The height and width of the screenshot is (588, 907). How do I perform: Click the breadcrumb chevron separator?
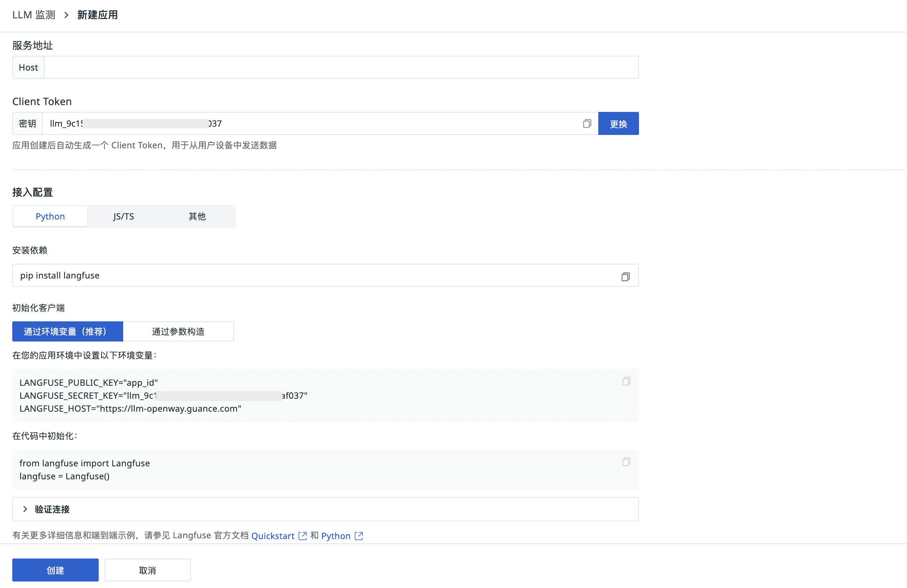coord(66,15)
